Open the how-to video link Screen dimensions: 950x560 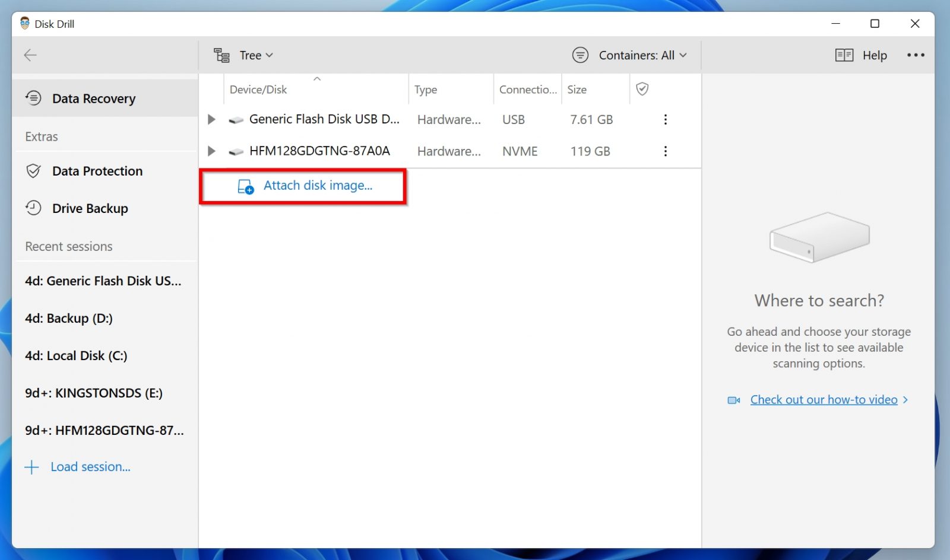(x=824, y=399)
